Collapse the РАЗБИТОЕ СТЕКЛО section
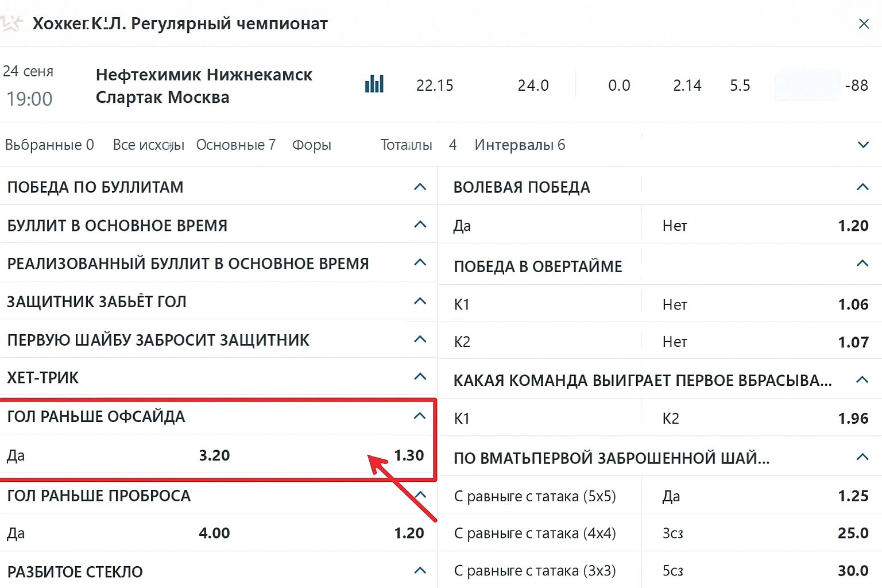The width and height of the screenshot is (882, 588). (x=420, y=571)
